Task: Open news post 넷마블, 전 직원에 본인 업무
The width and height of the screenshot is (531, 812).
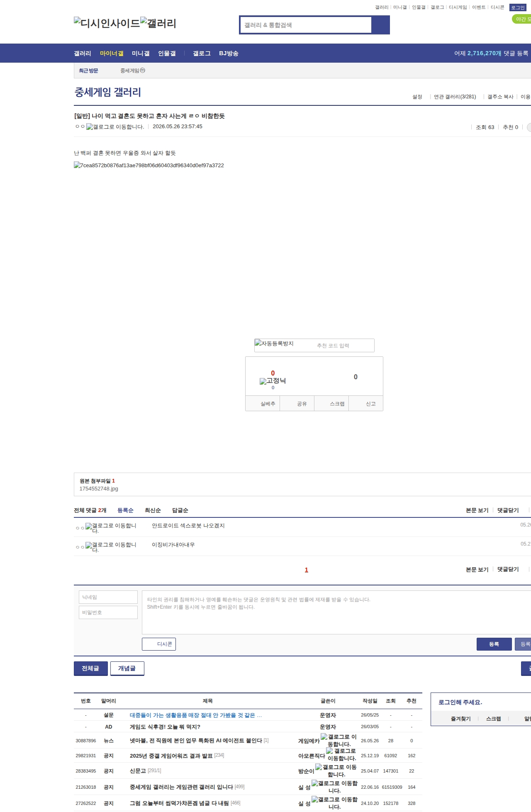Action: point(196,741)
